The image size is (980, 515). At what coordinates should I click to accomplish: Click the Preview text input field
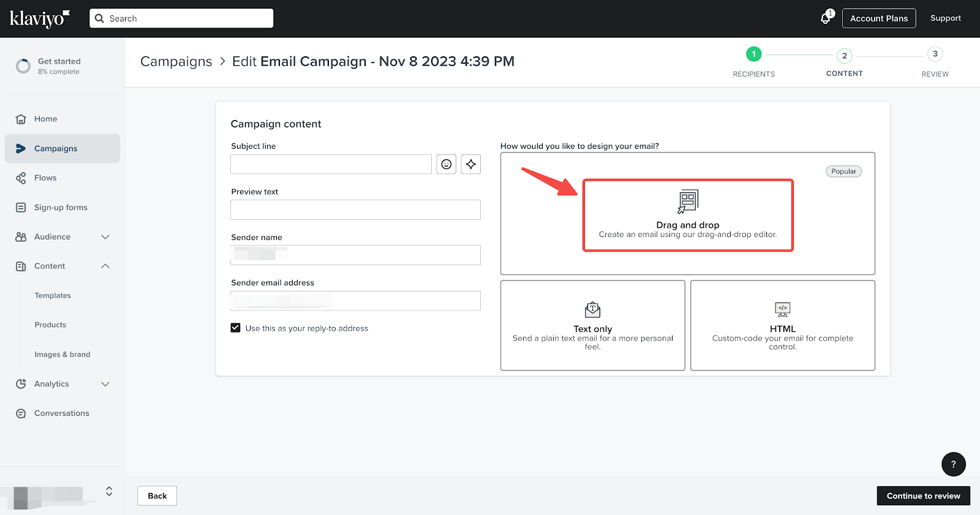pos(356,209)
